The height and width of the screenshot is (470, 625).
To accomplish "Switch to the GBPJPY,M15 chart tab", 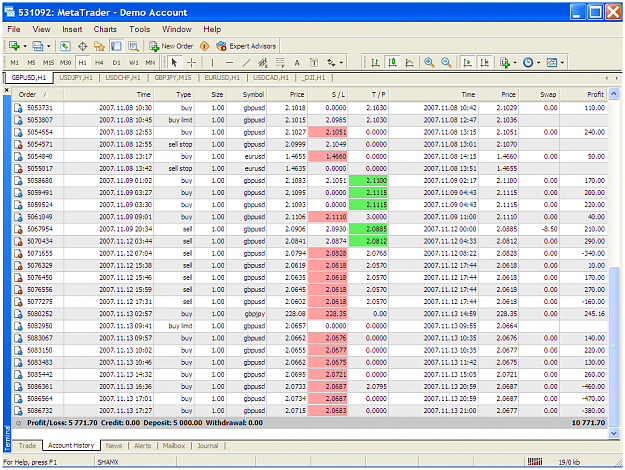I will [x=173, y=78].
